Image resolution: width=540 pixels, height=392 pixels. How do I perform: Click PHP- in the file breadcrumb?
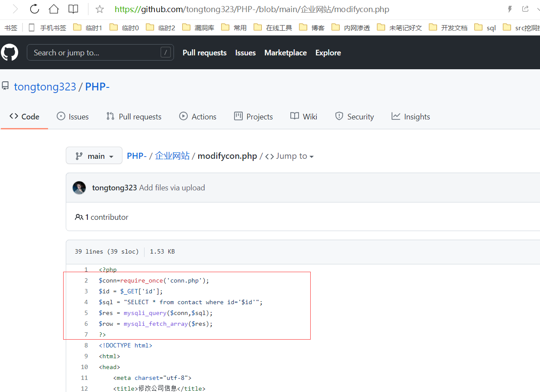coord(137,156)
